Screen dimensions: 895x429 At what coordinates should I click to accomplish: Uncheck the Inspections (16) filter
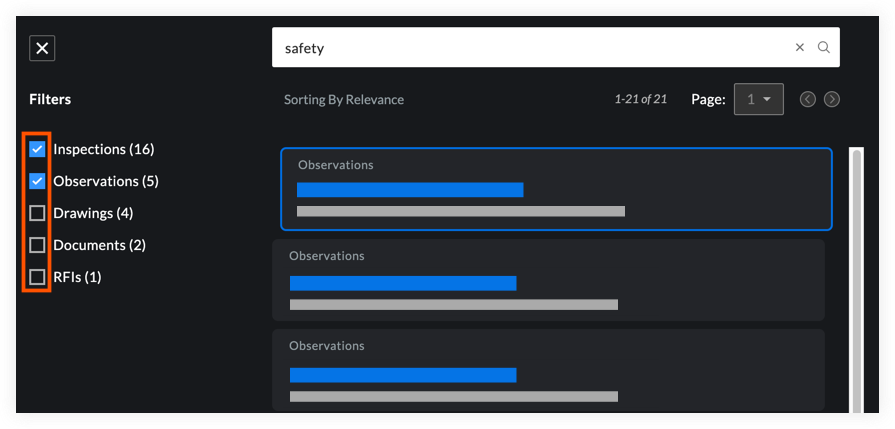point(38,149)
